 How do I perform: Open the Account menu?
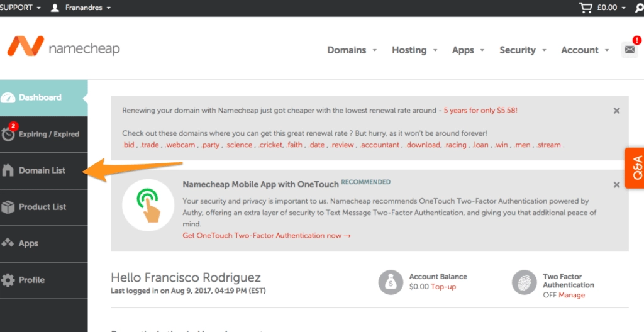585,50
